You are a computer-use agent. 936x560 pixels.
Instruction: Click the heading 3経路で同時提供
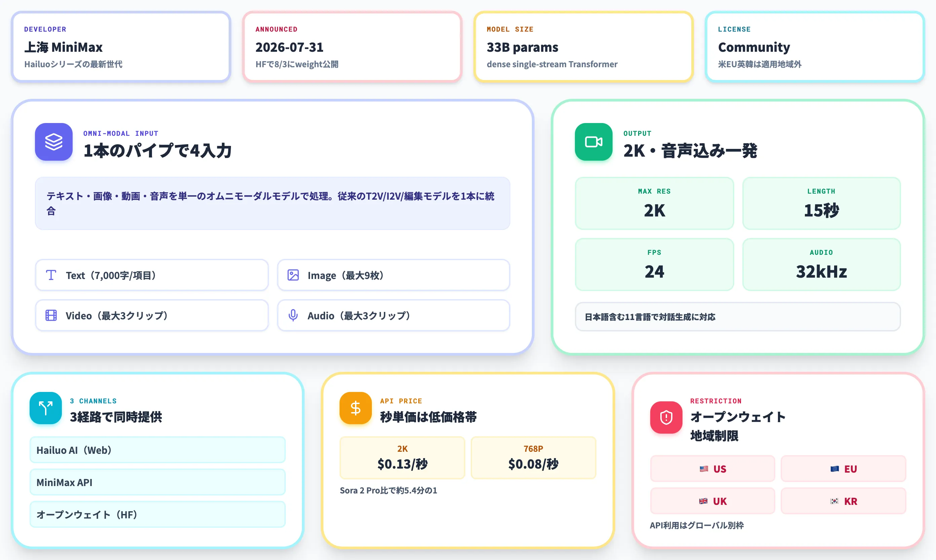point(116,417)
